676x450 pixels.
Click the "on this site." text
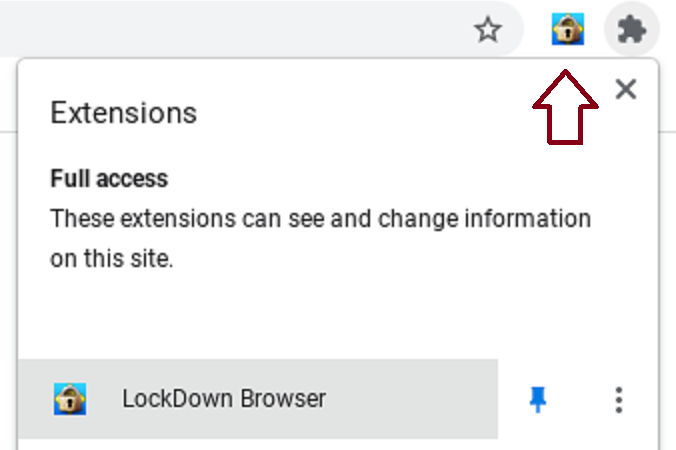pyautogui.click(x=112, y=259)
